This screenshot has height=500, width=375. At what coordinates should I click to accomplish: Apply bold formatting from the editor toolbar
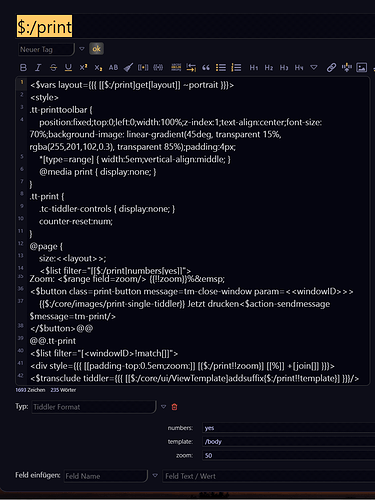click(x=23, y=68)
